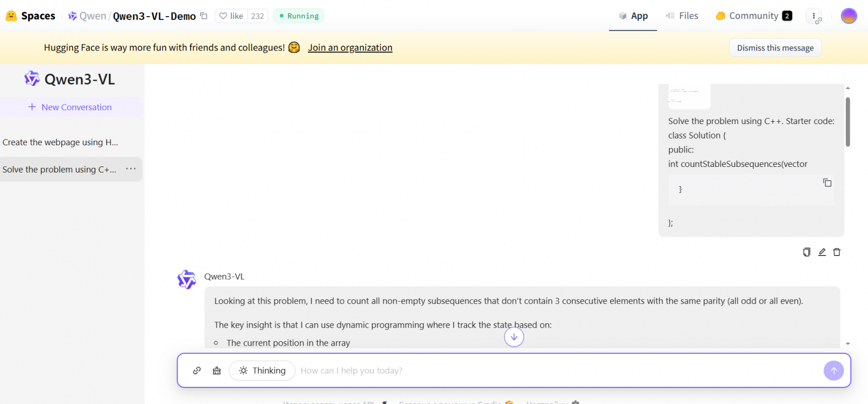The width and height of the screenshot is (868, 404).
Task: Copy the Qwen3-VL-Demo space name icon
Action: click(204, 16)
